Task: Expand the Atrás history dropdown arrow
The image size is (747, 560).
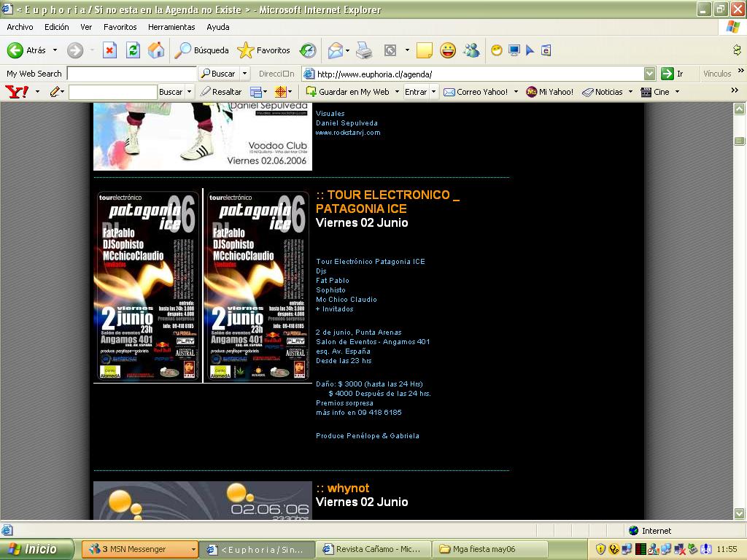Action: coord(55,50)
